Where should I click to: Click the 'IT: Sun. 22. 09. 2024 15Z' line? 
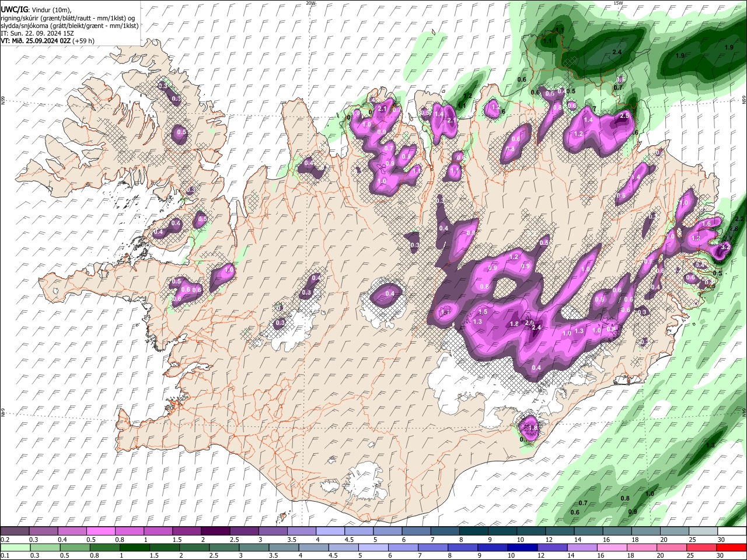(x=37, y=33)
